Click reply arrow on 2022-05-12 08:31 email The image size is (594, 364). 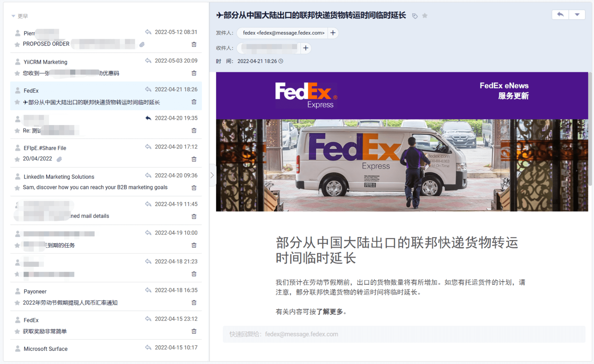pyautogui.click(x=148, y=32)
